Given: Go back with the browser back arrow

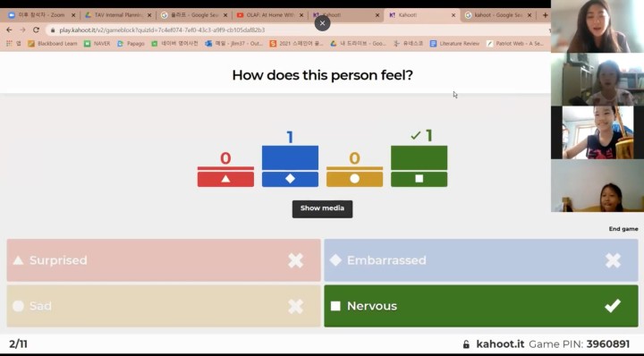Looking at the screenshot, I should click(x=9, y=30).
